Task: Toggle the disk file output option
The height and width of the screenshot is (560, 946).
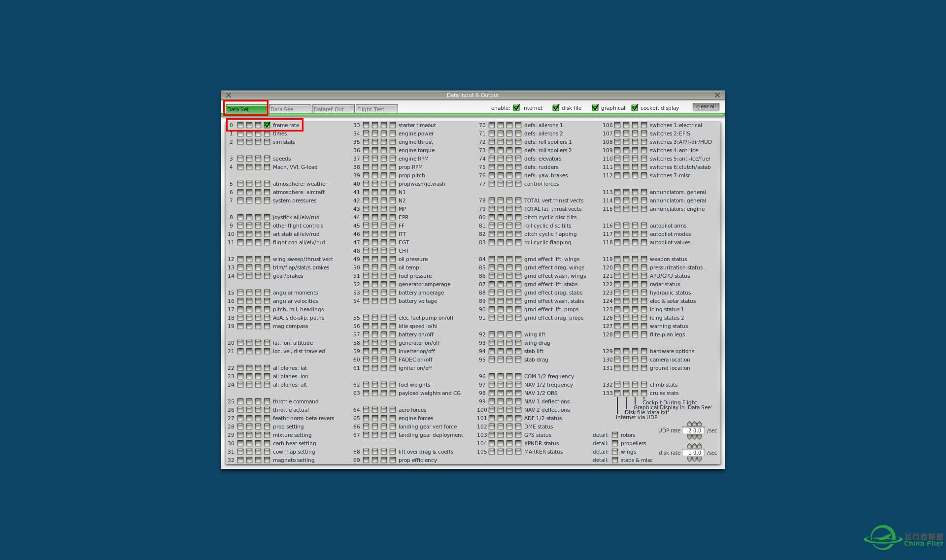Action: click(x=555, y=107)
